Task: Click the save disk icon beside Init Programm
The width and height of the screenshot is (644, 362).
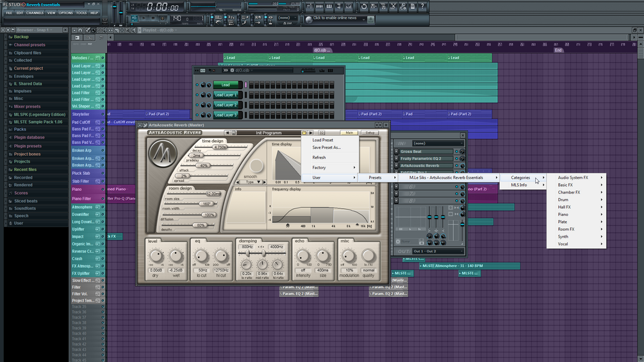Action: [x=234, y=133]
